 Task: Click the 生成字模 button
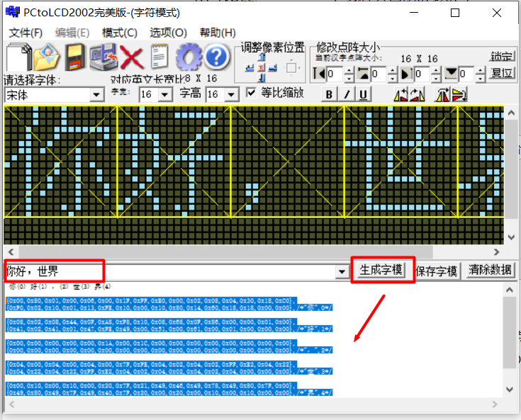click(381, 270)
